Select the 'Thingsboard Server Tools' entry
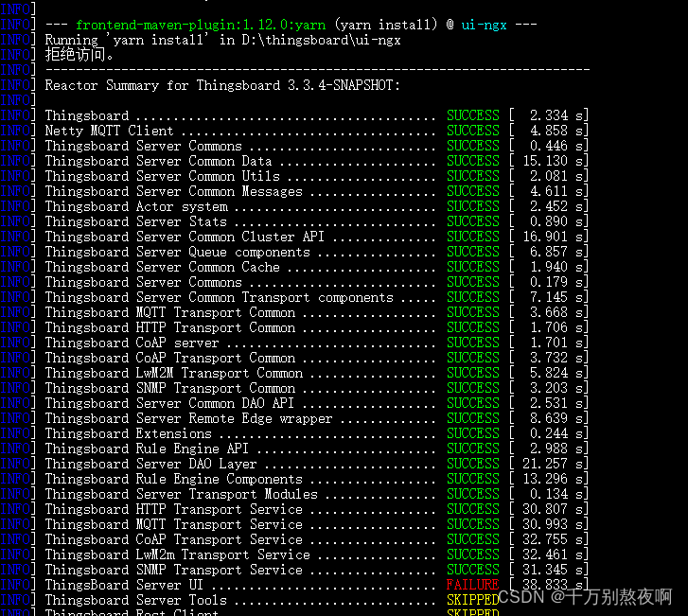688x616 pixels. (x=135, y=600)
